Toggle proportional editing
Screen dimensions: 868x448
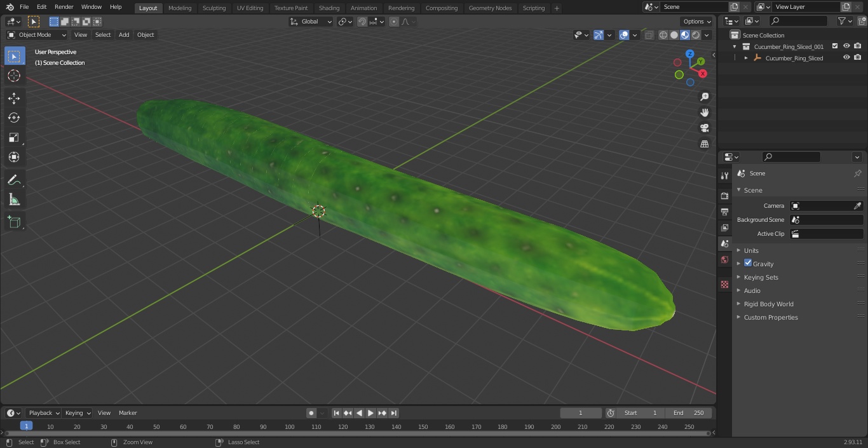(x=394, y=22)
